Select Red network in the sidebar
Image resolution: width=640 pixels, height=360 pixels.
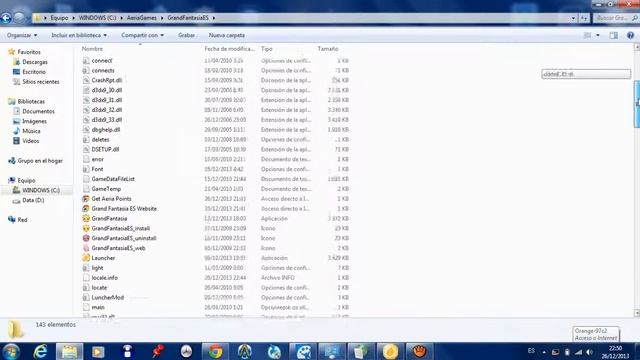coord(22,220)
